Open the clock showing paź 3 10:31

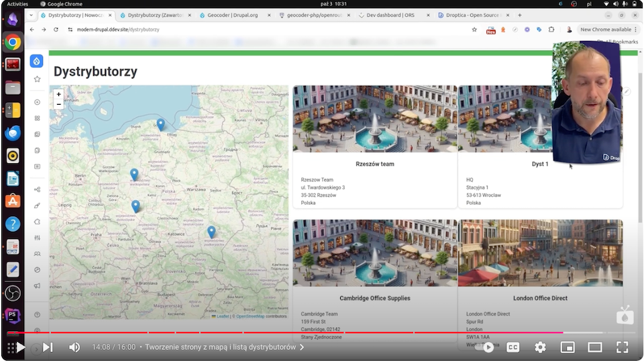[x=333, y=4]
